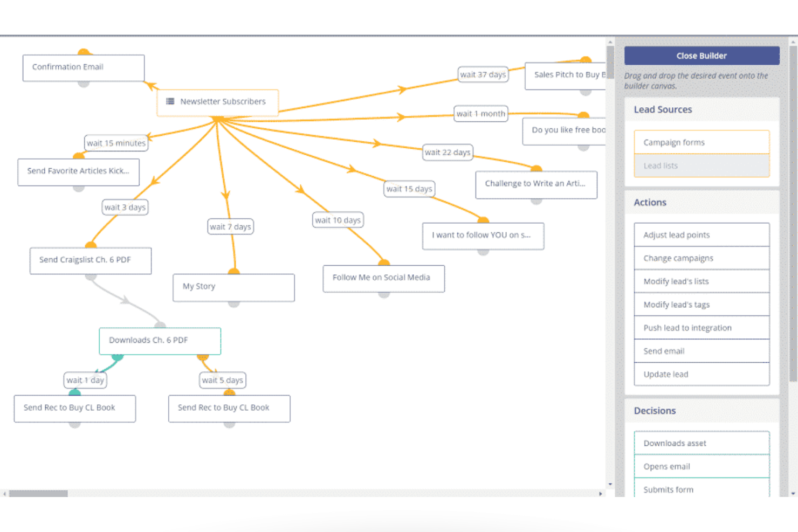Viewport: 798px width, 532px height.
Task: Select the Do you like free book node
Action: pyautogui.click(x=564, y=132)
